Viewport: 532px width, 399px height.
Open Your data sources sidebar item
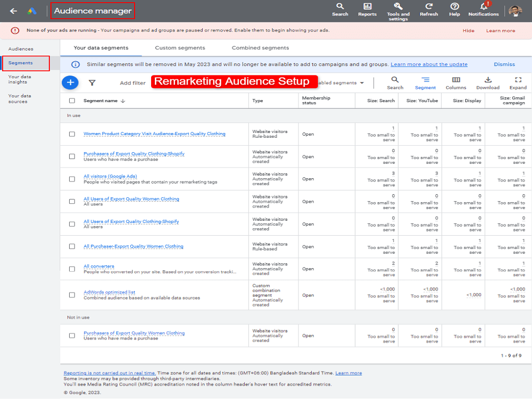[x=19, y=99]
